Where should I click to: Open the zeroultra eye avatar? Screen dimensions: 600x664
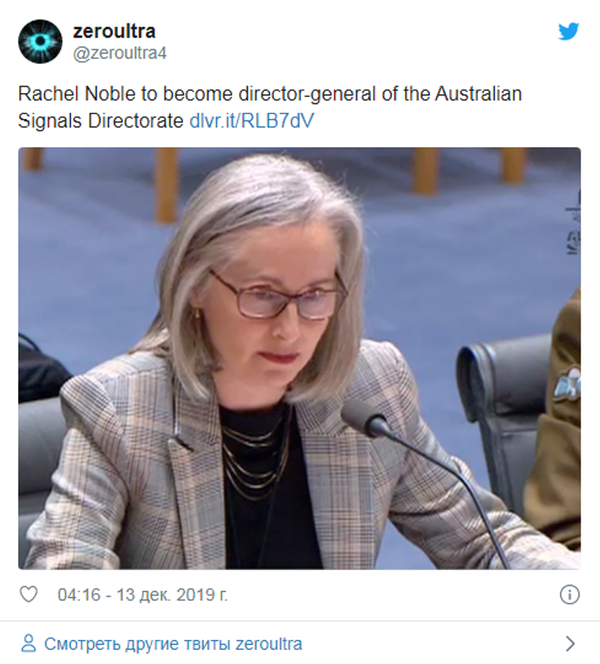(x=40, y=42)
